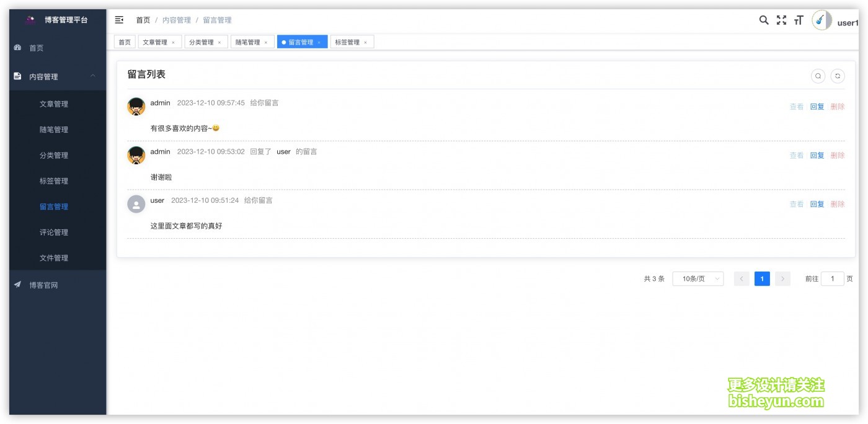
Task: Go to previous page arrow
Action: [742, 279]
